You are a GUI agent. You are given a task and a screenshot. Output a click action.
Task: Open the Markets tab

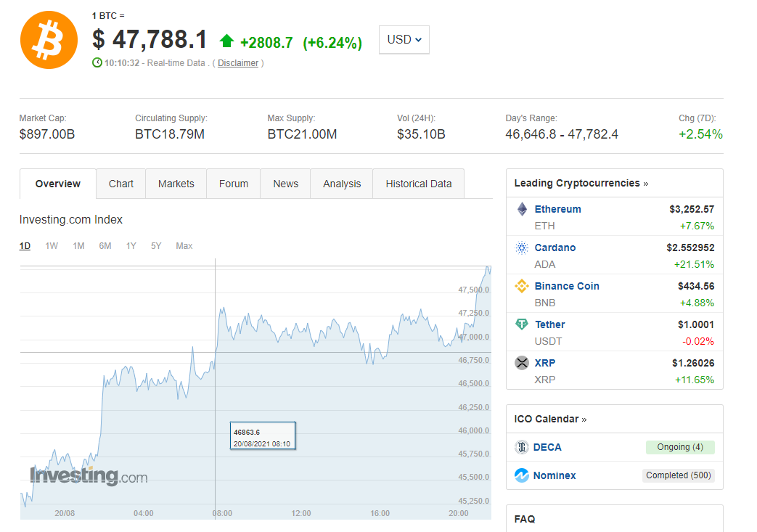[176, 184]
